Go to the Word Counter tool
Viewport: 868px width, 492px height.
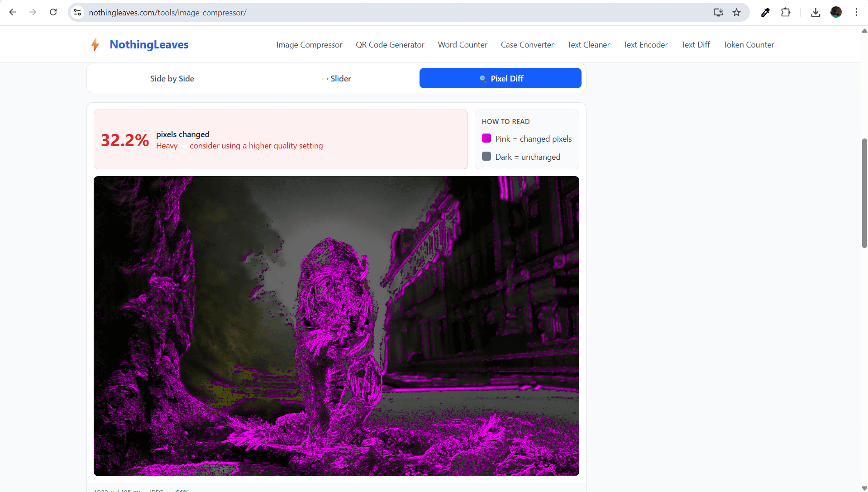(462, 44)
